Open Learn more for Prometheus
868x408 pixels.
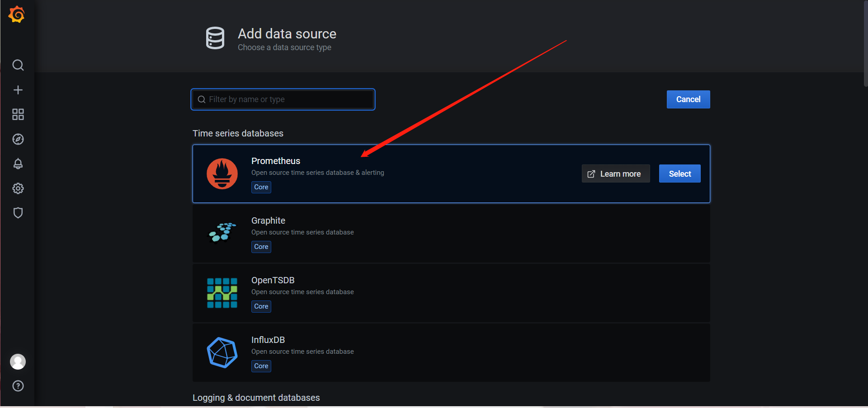[615, 174]
